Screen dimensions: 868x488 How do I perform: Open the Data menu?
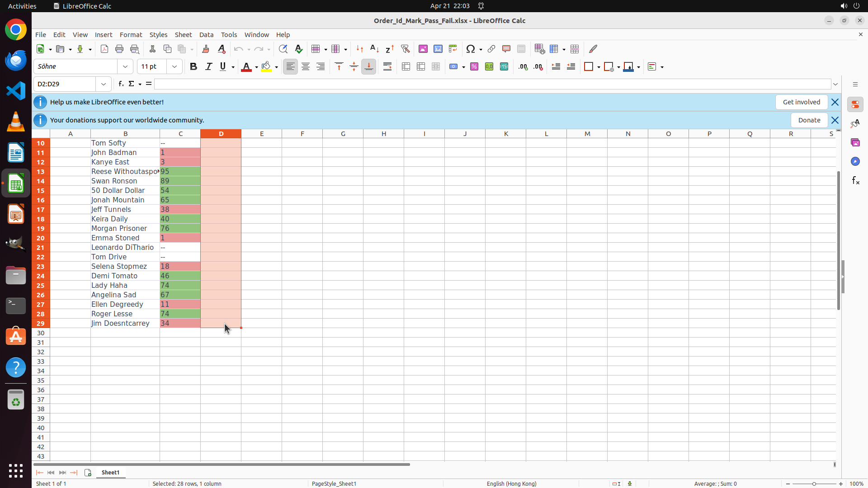pyautogui.click(x=206, y=35)
